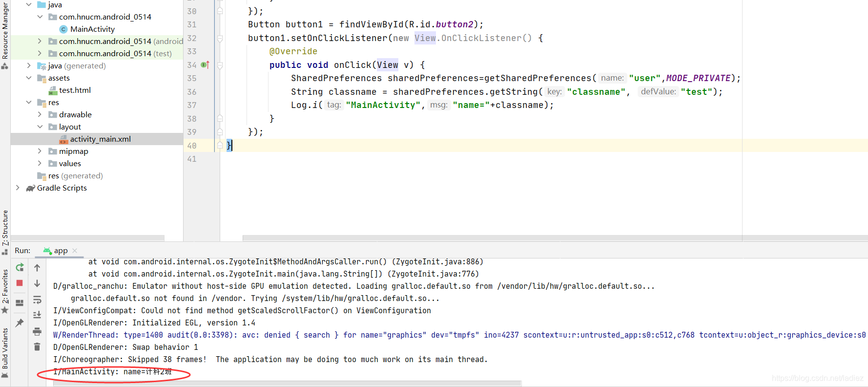Click the fold marker on line 39
This screenshot has height=387, width=868.
220,132
